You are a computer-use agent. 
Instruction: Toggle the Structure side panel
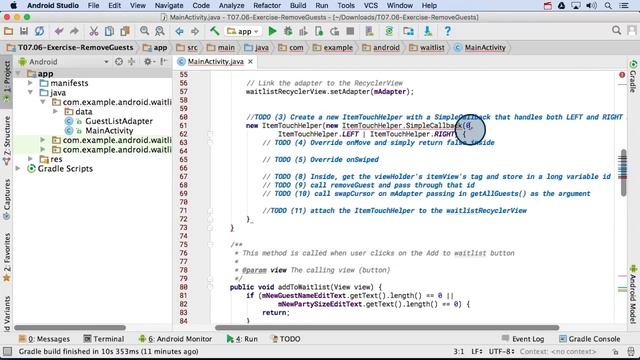click(7, 140)
